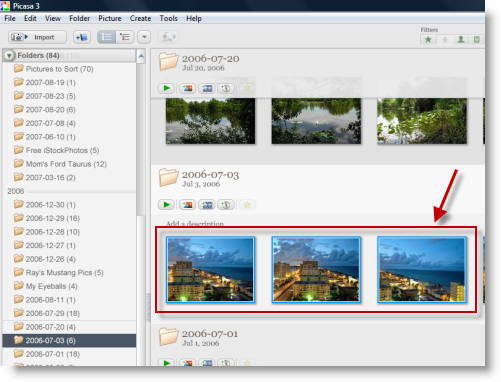Screen dimensions: 501x382
Task: Select the 2007-08-23 (5) folder
Action: [69, 96]
